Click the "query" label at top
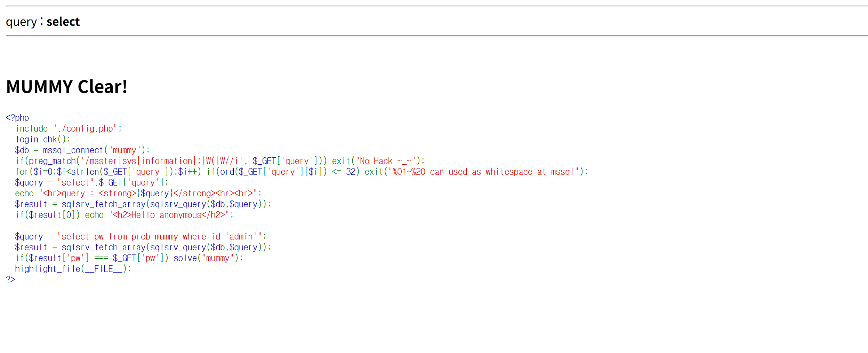The width and height of the screenshot is (868, 353). (x=21, y=22)
